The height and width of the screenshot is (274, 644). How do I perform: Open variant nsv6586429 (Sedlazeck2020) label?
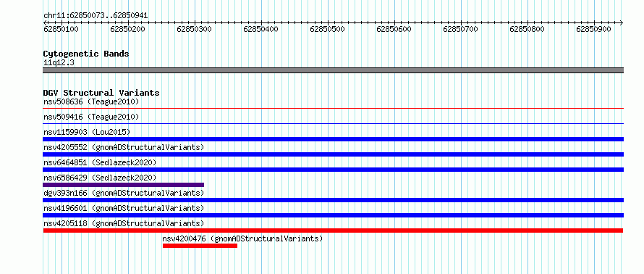pos(100,178)
